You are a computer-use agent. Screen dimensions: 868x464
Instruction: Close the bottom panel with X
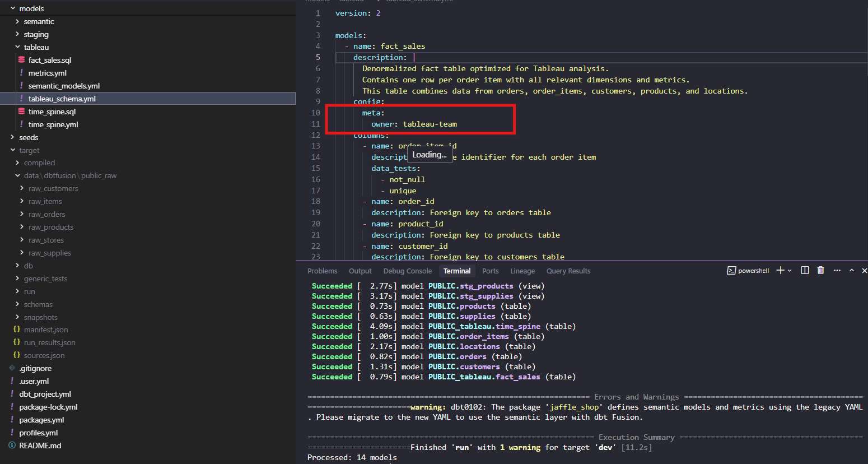pyautogui.click(x=864, y=271)
